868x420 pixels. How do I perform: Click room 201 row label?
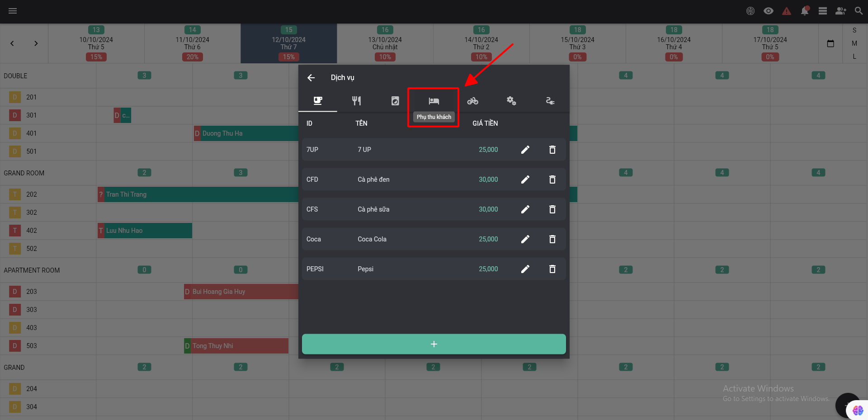[32, 97]
